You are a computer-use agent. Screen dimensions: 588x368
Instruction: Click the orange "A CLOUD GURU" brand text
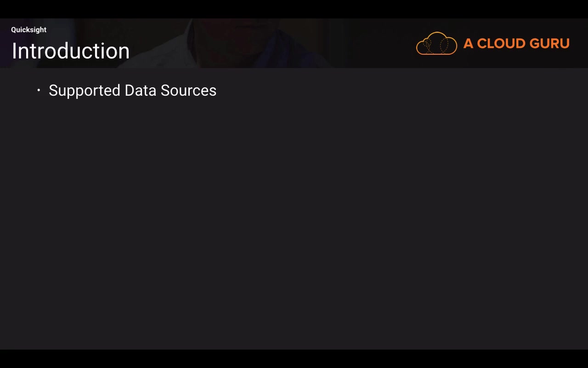(x=516, y=44)
